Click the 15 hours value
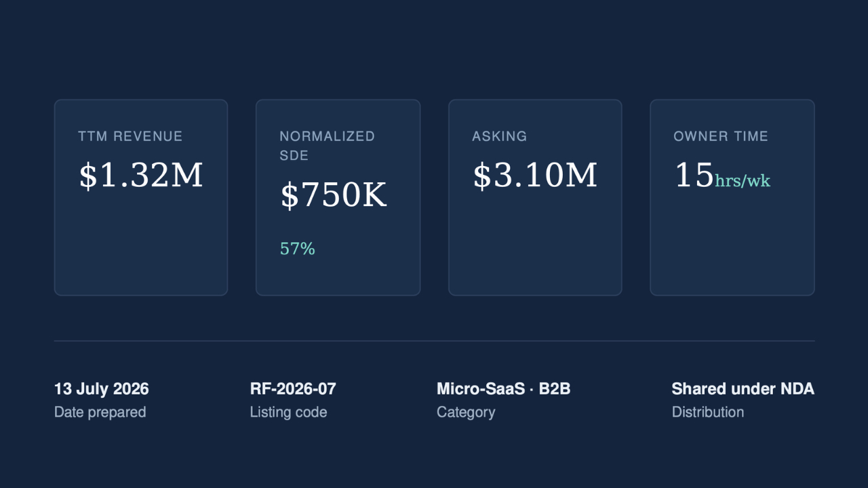 coord(694,176)
